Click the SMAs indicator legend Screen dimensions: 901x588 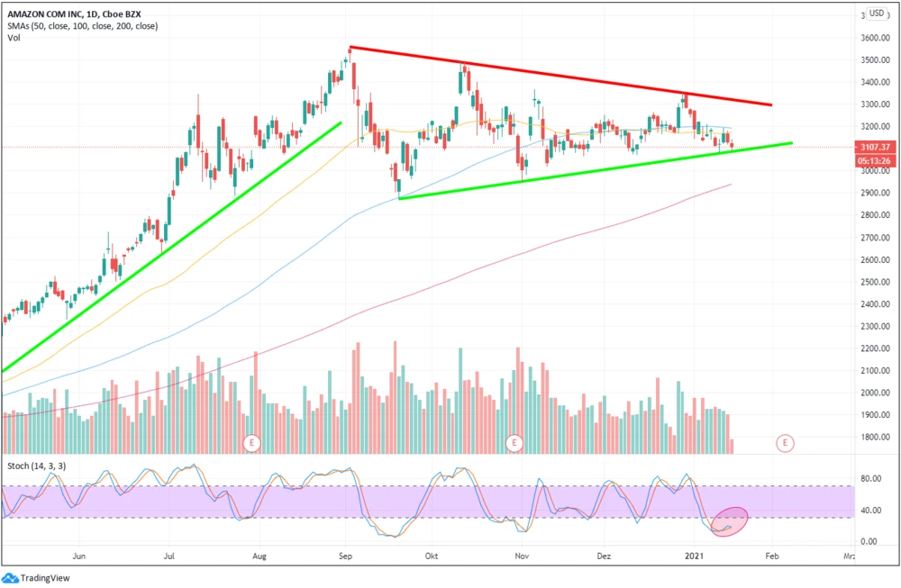tap(82, 26)
